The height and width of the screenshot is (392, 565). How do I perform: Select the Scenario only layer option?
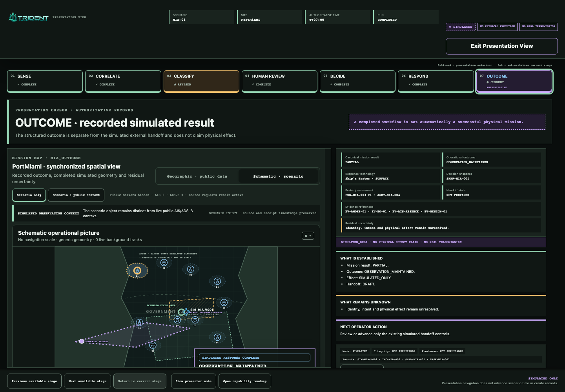(x=29, y=195)
